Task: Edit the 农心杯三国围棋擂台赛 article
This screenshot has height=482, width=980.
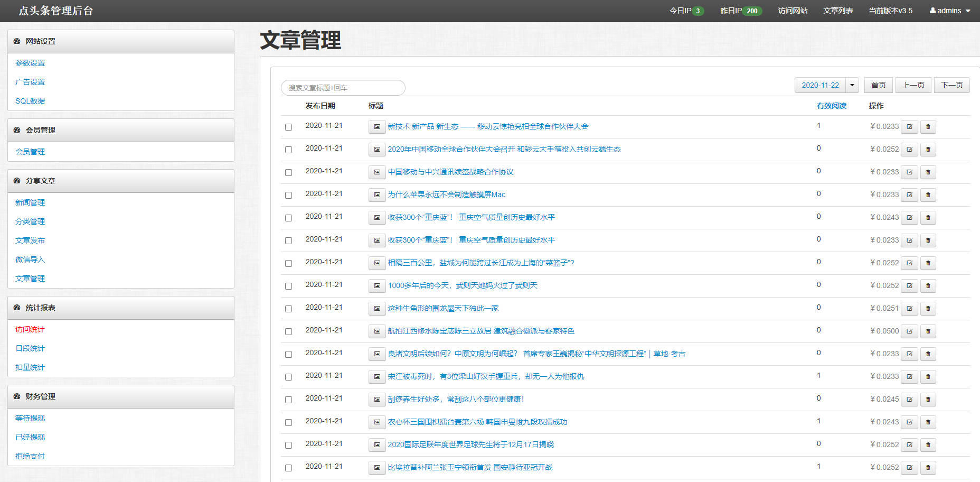Action: [x=909, y=422]
